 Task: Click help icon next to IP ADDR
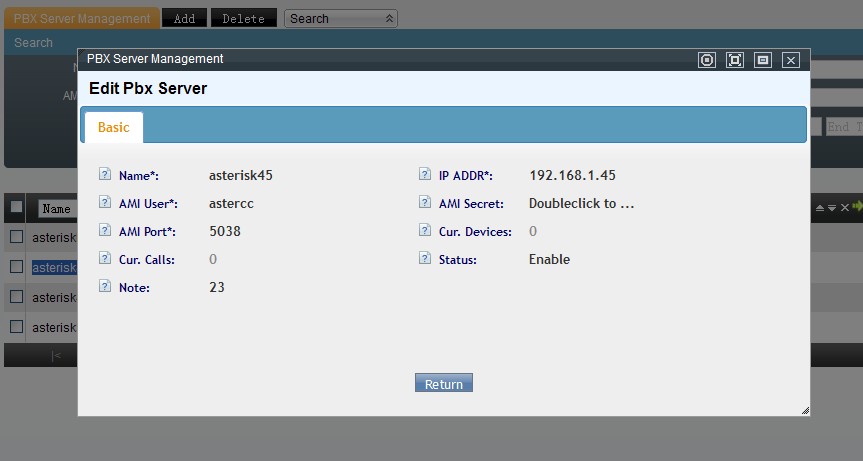point(425,175)
